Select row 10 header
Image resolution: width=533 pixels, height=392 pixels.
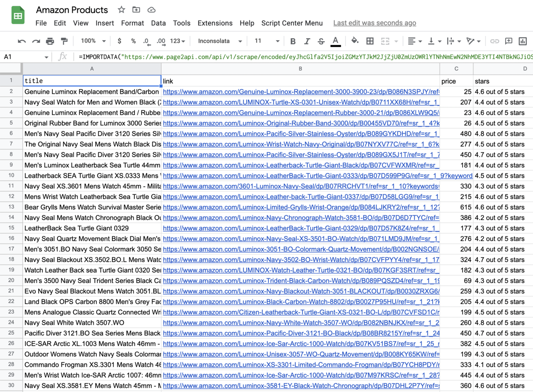[x=11, y=175]
